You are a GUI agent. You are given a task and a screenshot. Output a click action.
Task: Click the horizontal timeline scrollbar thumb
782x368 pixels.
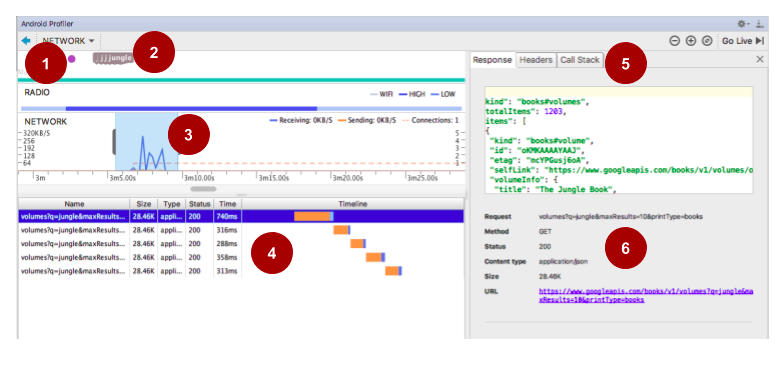tap(203, 189)
